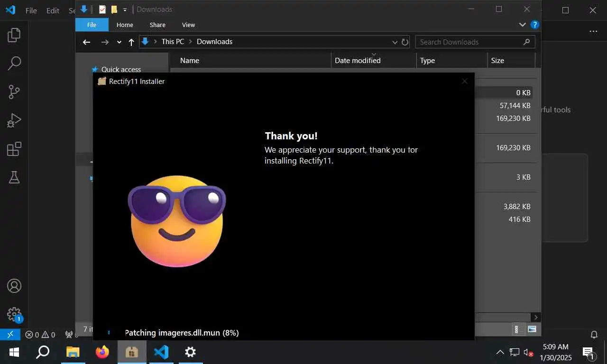Open the VS Code Accounts menu
This screenshot has height=364, width=607.
click(14, 286)
